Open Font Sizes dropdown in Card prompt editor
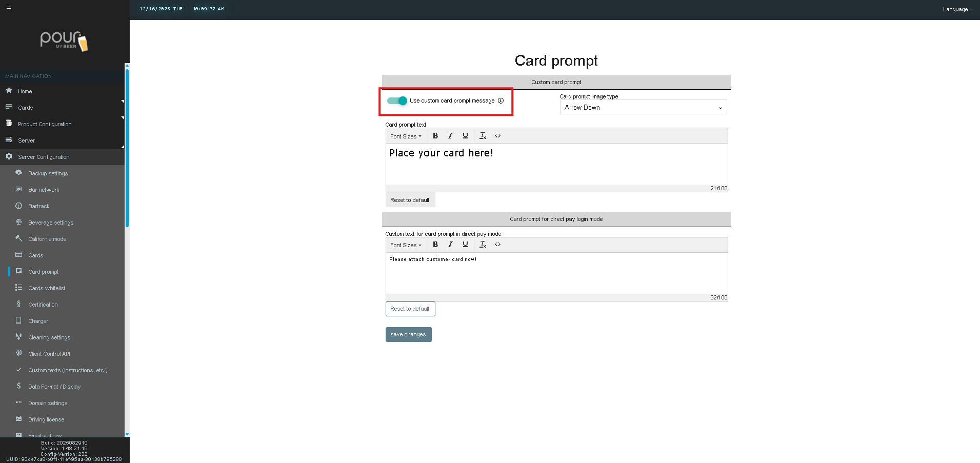This screenshot has width=980, height=463. pyautogui.click(x=405, y=136)
